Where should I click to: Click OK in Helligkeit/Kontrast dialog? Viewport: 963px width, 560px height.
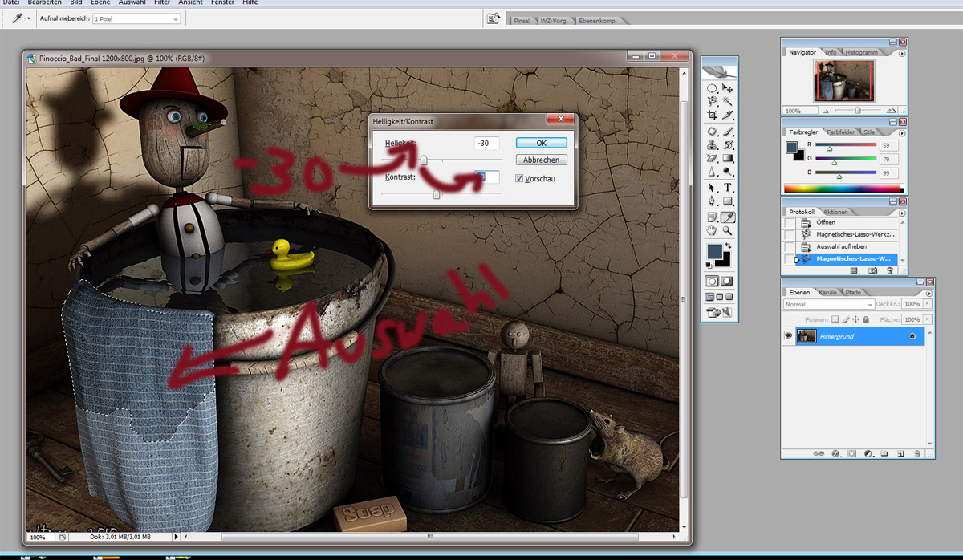pos(541,143)
